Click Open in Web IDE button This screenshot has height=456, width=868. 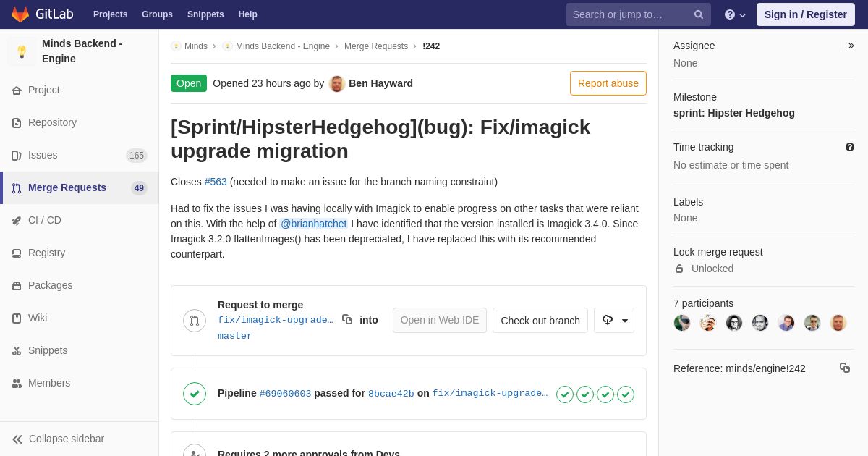tap(440, 320)
